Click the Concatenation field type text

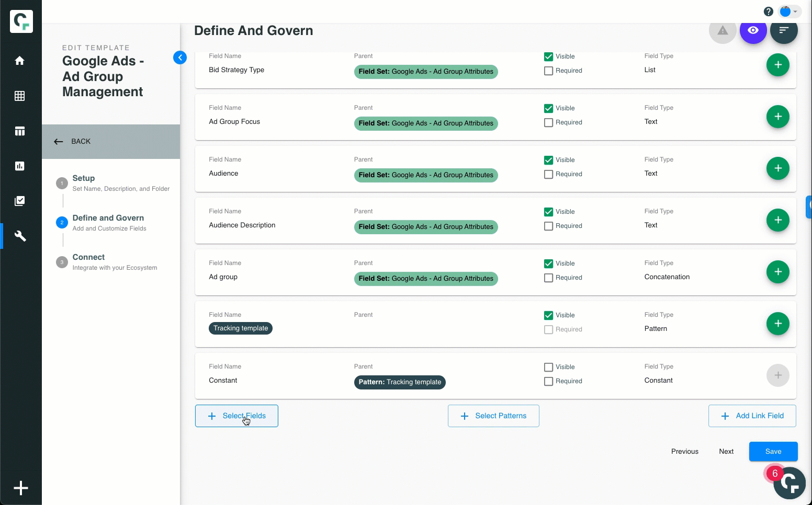pos(667,277)
